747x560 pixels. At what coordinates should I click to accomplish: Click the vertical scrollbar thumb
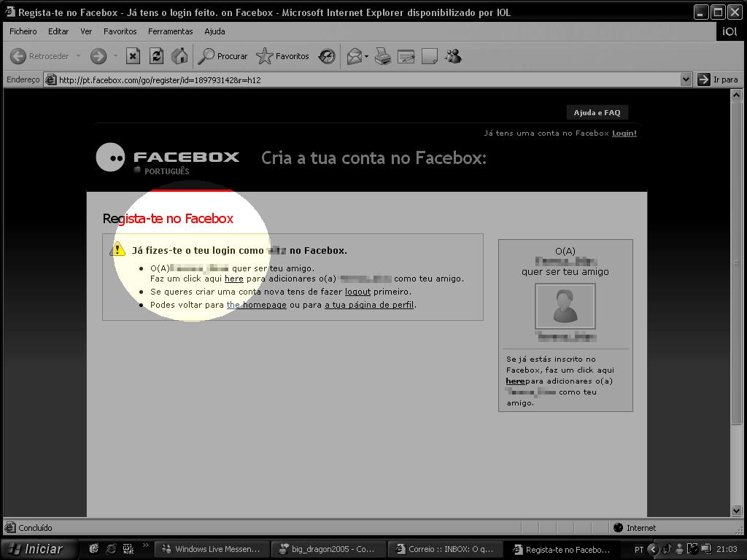[x=737, y=262]
